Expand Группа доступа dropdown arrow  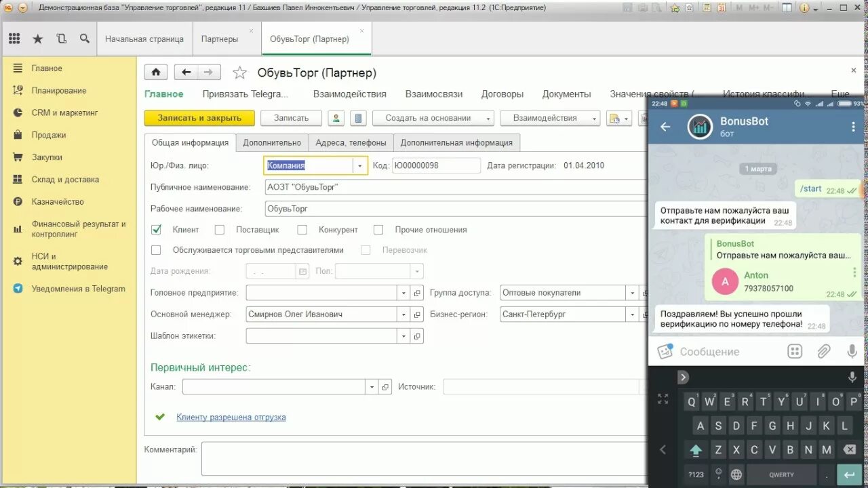(x=632, y=293)
